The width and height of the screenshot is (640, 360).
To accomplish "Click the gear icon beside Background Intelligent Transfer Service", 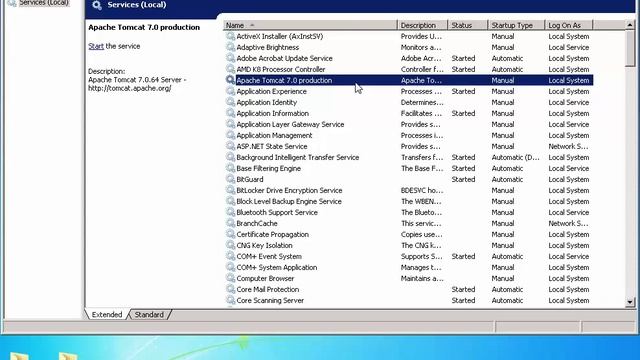I will tap(230, 157).
